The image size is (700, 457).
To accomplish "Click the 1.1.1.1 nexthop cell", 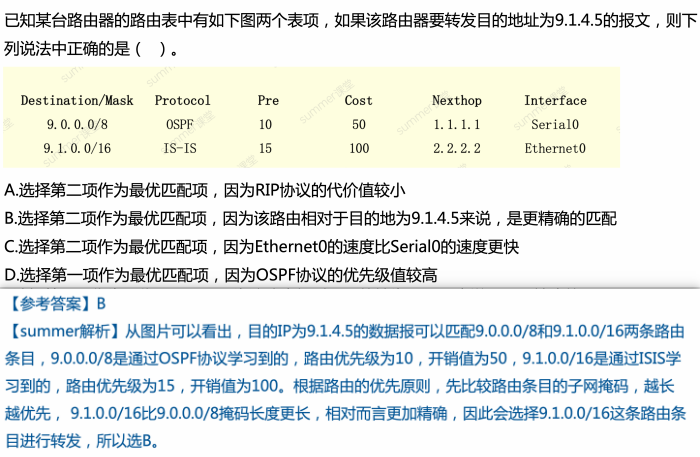I will pos(457,125).
